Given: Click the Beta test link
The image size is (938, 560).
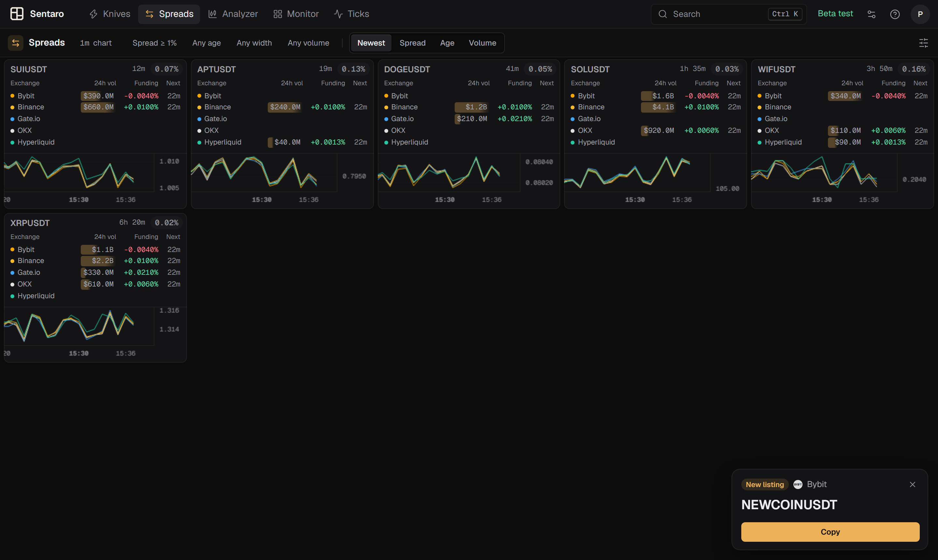Looking at the screenshot, I should pos(835,14).
